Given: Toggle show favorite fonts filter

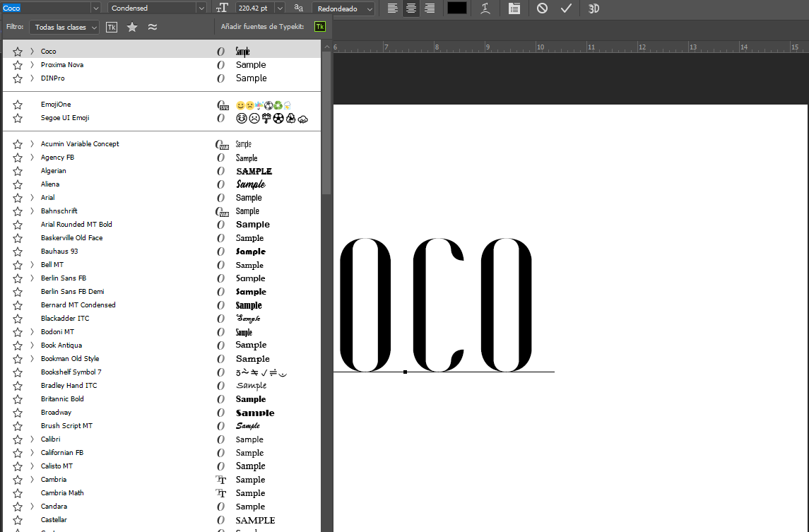Looking at the screenshot, I should [132, 27].
